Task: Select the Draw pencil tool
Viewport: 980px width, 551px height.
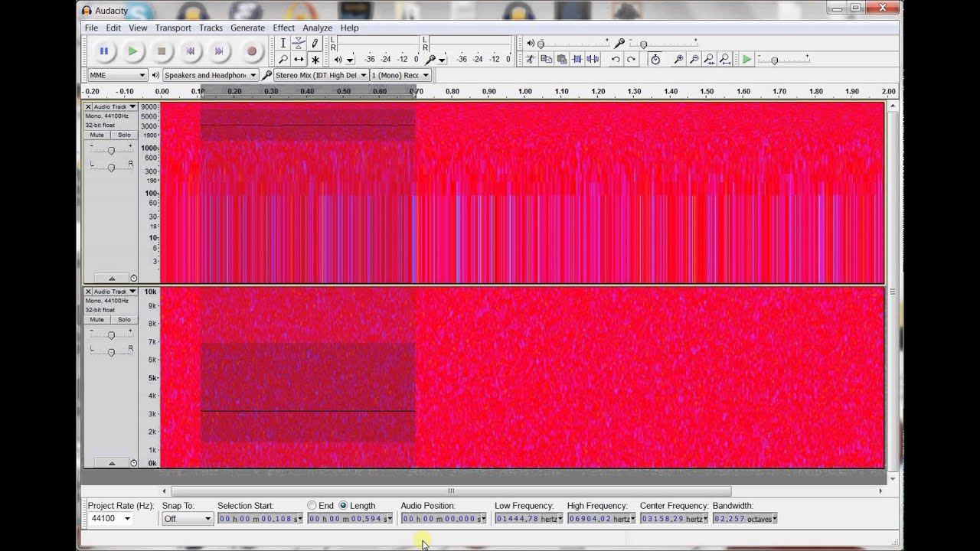Action: [x=315, y=44]
